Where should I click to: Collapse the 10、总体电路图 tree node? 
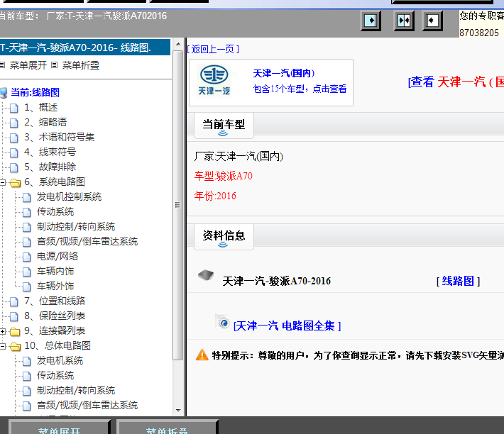coord(3,346)
